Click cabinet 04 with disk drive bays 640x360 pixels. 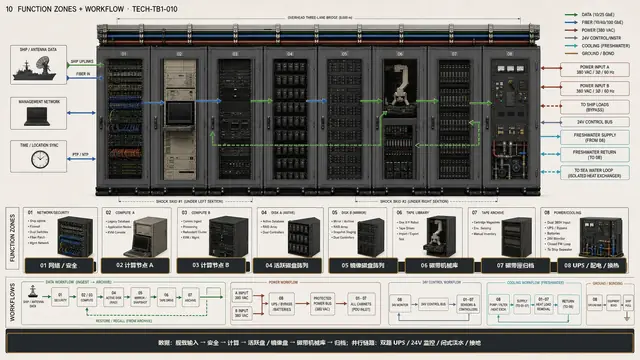pos(290,118)
